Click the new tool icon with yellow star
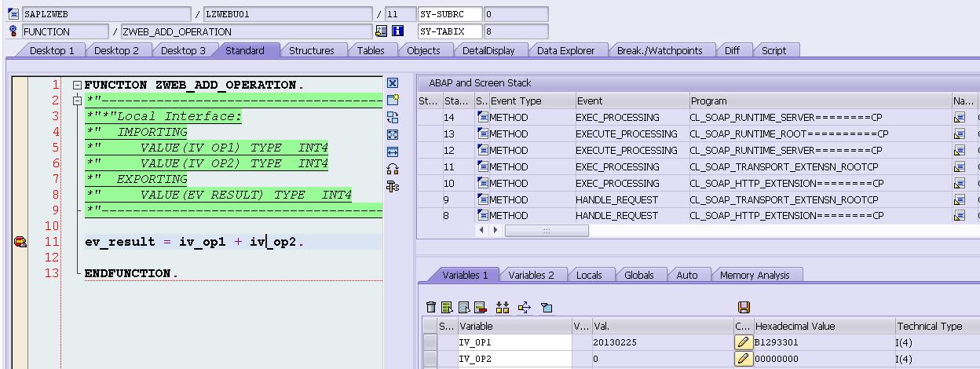The width and height of the screenshot is (980, 369). (393, 100)
